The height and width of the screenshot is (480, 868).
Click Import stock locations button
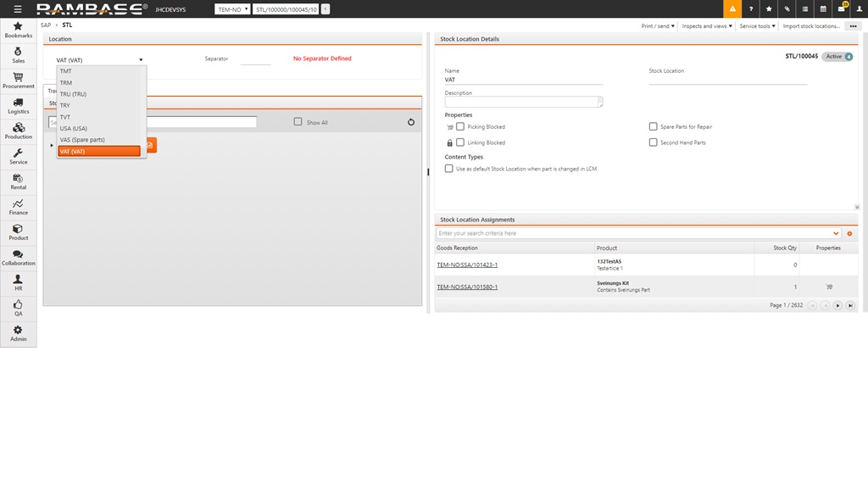coord(810,26)
